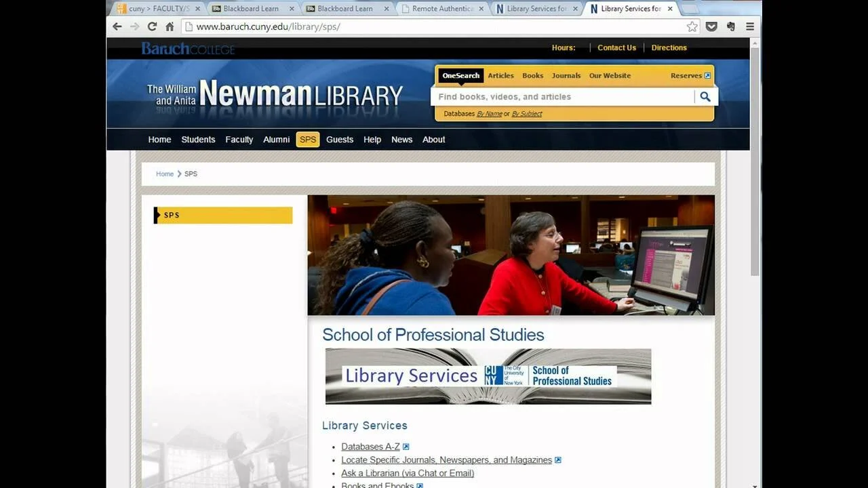
Task: Open Ask a Librarian link
Action: point(408,473)
